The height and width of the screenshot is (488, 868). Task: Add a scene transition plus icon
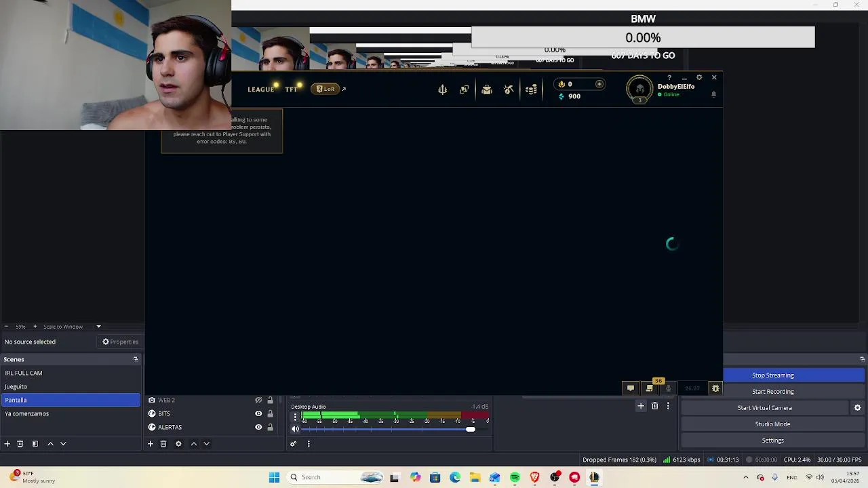click(x=640, y=406)
